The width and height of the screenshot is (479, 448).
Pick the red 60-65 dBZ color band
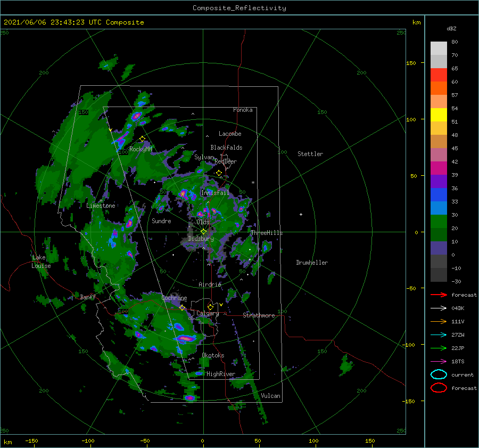tap(439, 75)
